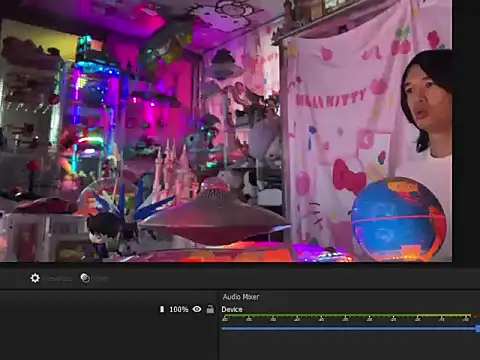Toggle source visibility with the eye icon
Image resolution: width=480 pixels, height=360 pixels.
197,309
